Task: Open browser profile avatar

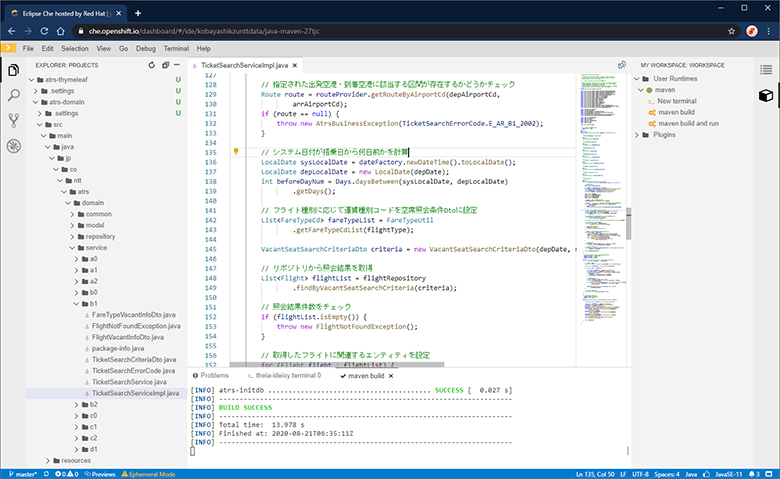Action: [752, 31]
